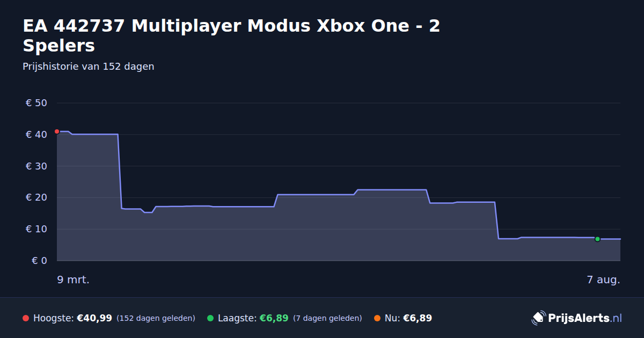
Task: Select the € 50 axis label
Action: pyautogui.click(x=36, y=103)
